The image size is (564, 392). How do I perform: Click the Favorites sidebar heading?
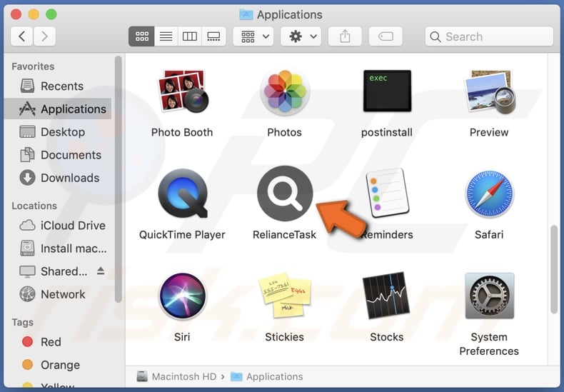pyautogui.click(x=33, y=66)
